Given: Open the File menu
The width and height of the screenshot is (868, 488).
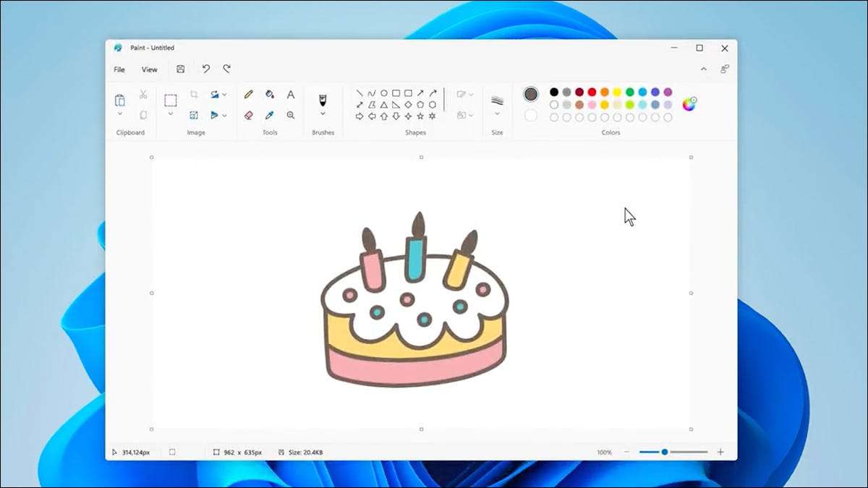Looking at the screenshot, I should click(119, 69).
